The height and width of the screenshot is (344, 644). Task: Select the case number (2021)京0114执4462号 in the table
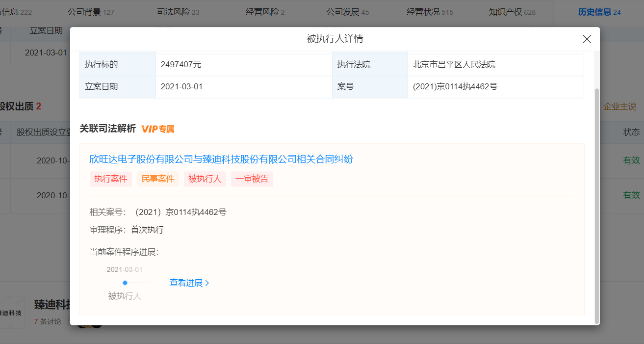(455, 87)
